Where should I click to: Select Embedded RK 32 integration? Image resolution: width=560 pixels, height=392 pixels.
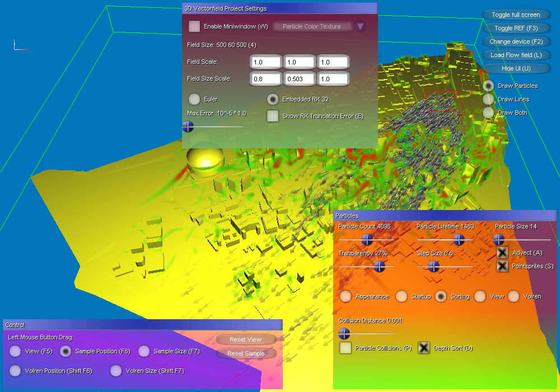pos(273,99)
